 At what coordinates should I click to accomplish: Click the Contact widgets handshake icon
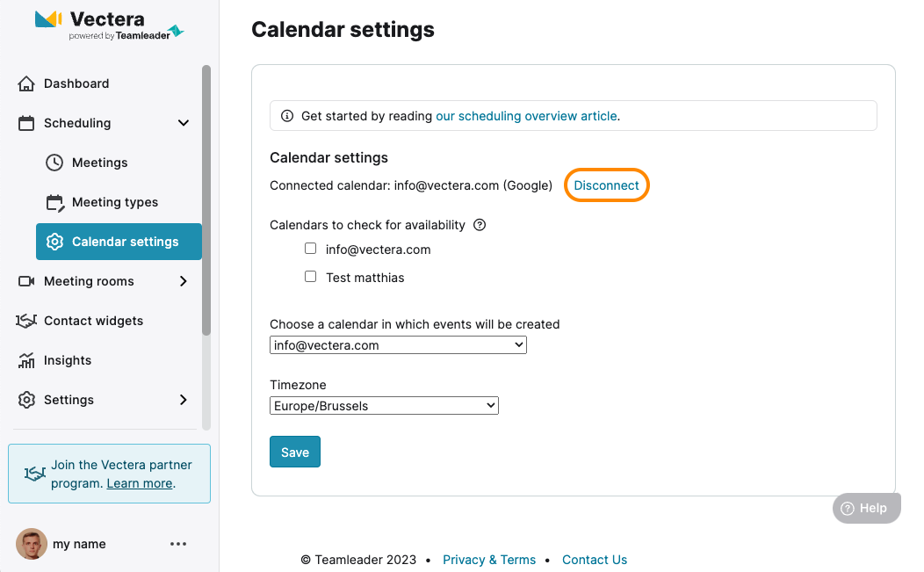[x=26, y=321]
